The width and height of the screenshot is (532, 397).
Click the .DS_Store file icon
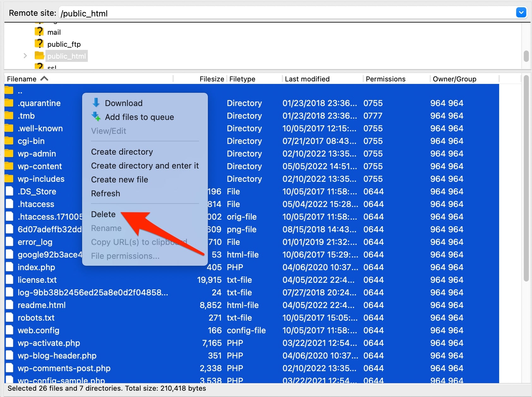pos(9,191)
